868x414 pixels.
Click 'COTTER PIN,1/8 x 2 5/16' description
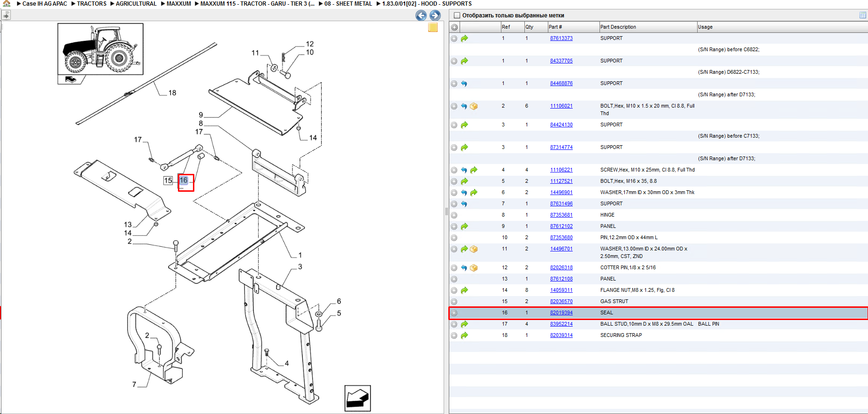628,268
